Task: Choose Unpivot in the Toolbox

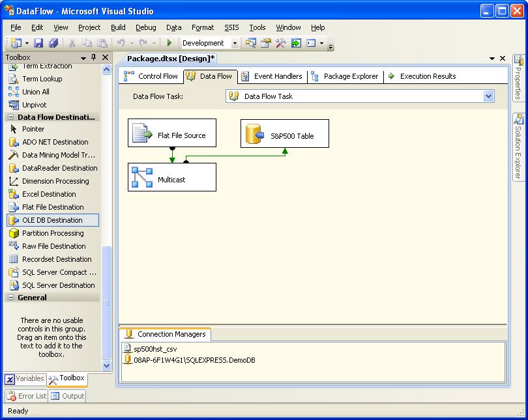Action: (x=53, y=105)
